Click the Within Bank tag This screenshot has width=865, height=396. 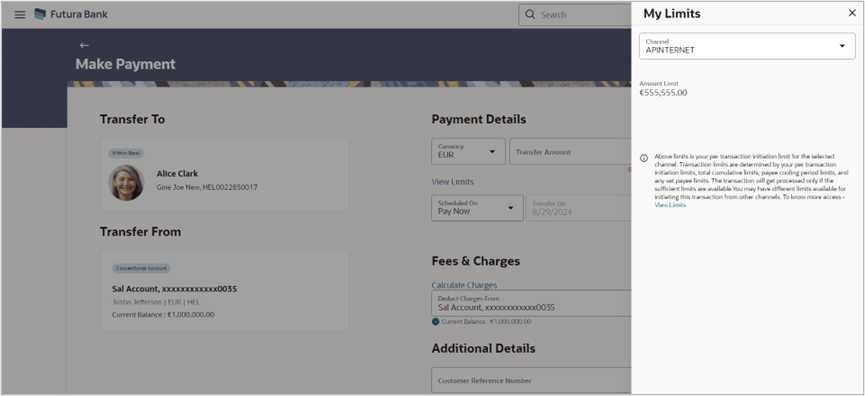(x=126, y=153)
